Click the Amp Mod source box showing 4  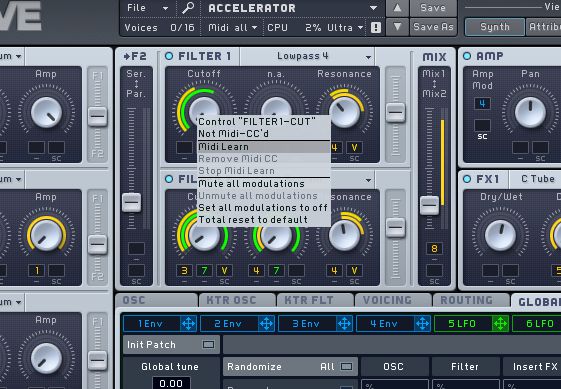pyautogui.click(x=482, y=104)
